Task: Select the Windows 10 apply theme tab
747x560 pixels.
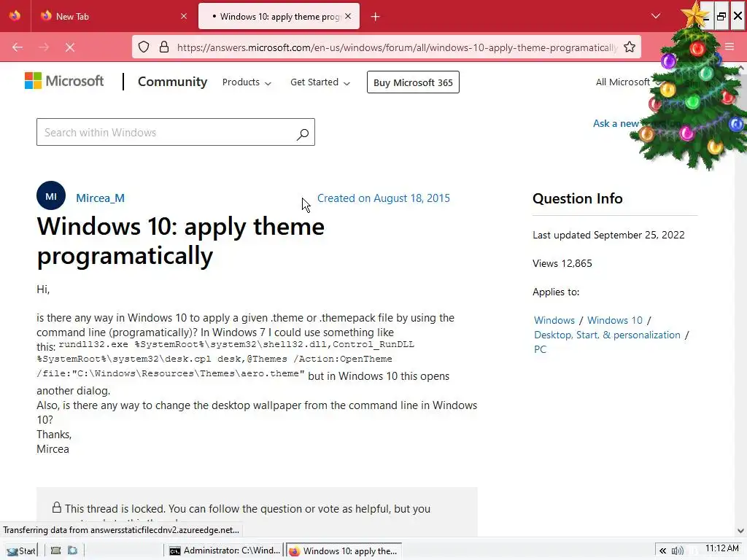Action: (x=279, y=16)
